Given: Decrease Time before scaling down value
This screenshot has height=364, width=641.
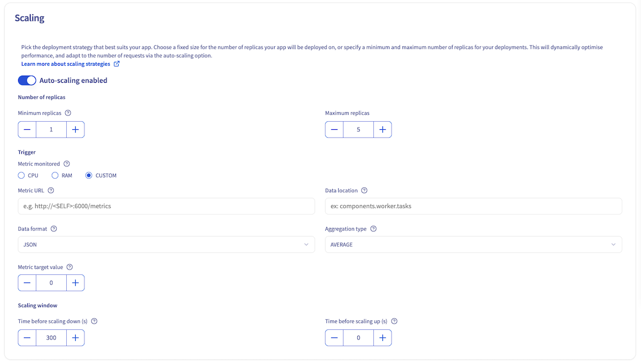Looking at the screenshot, I should click(x=27, y=337).
